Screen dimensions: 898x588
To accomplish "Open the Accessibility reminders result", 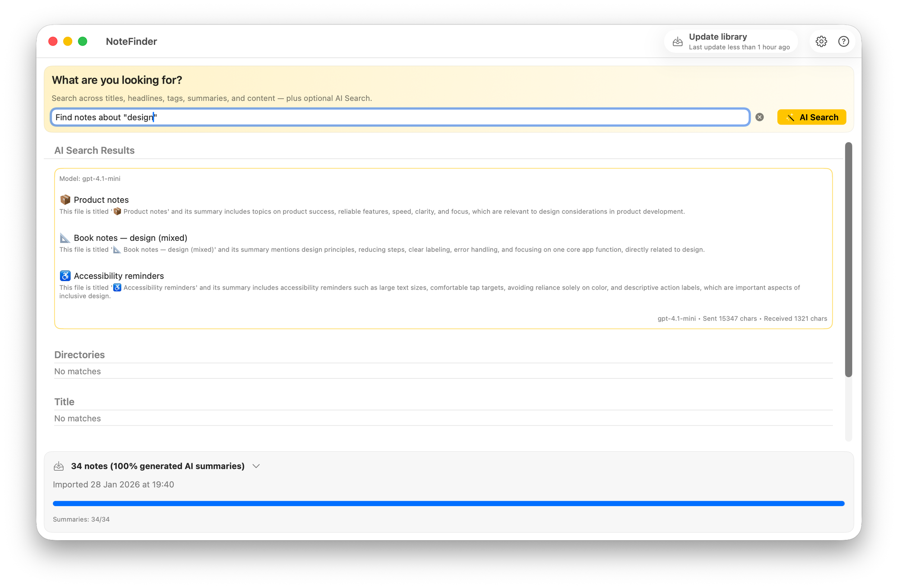I will coord(119,276).
